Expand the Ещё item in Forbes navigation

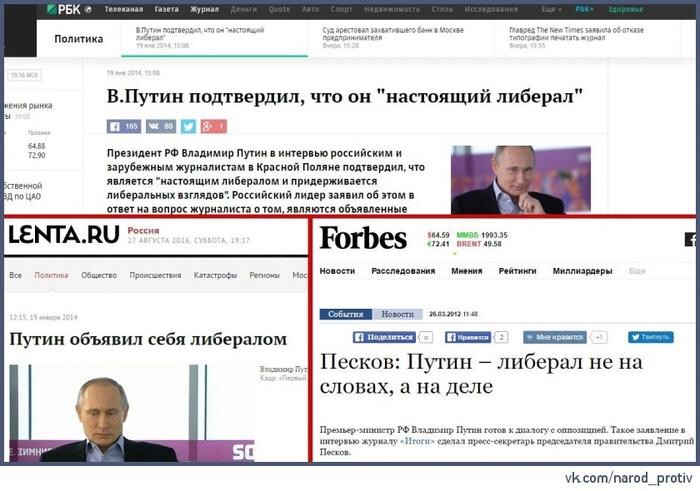[637, 271]
